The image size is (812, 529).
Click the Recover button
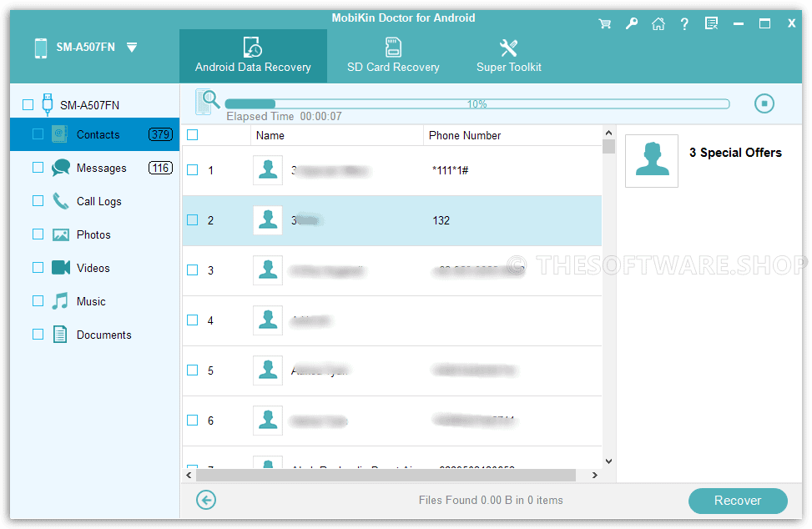tap(738, 501)
